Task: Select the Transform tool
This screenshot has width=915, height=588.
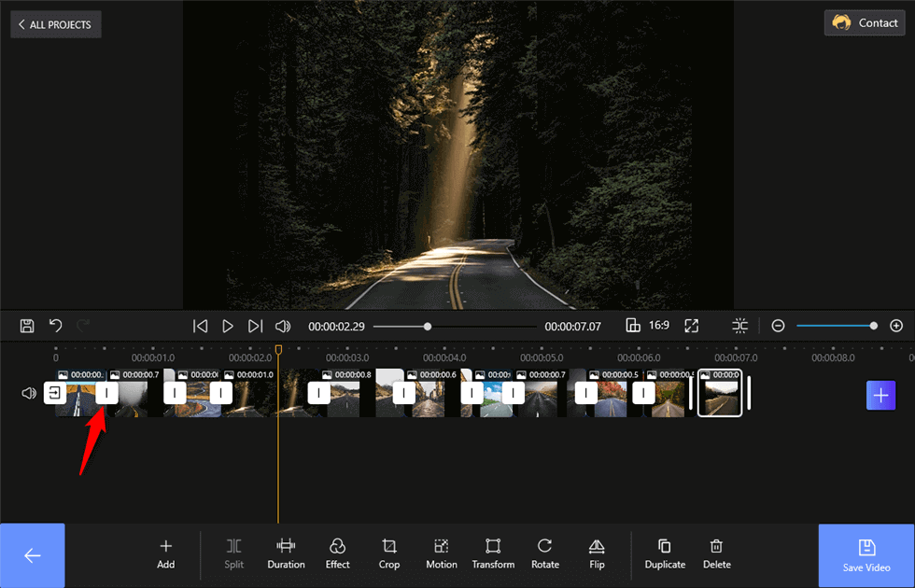Action: [493, 554]
